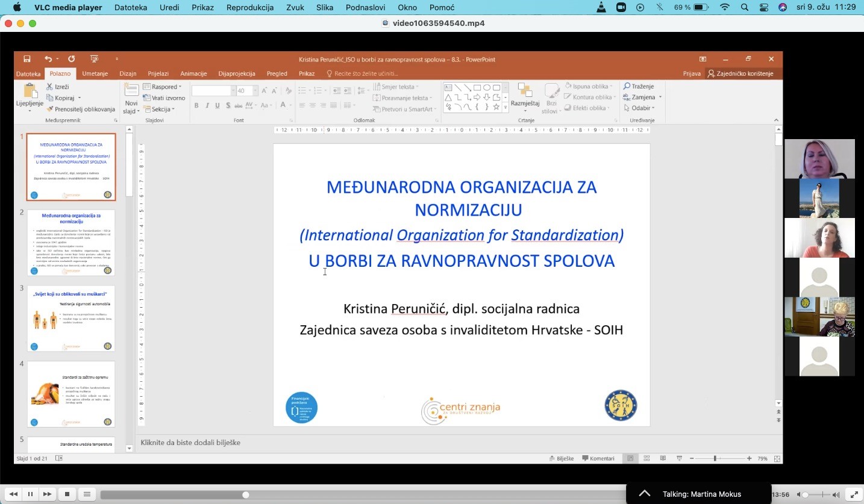Switch to the Umetanje ribbon tab
Screen dimensions: 864x504
[95, 73]
